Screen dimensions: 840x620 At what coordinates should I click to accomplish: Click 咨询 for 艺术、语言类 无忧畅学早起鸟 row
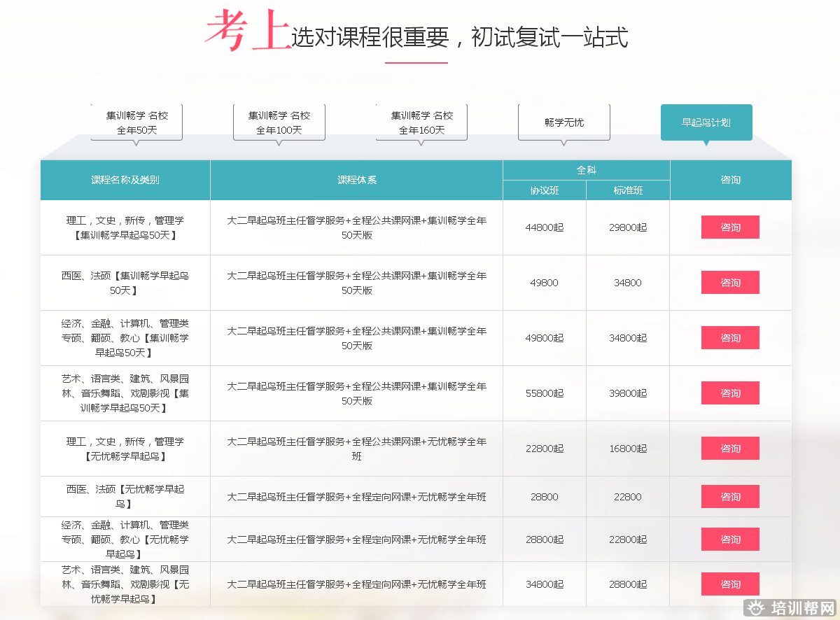(730, 584)
